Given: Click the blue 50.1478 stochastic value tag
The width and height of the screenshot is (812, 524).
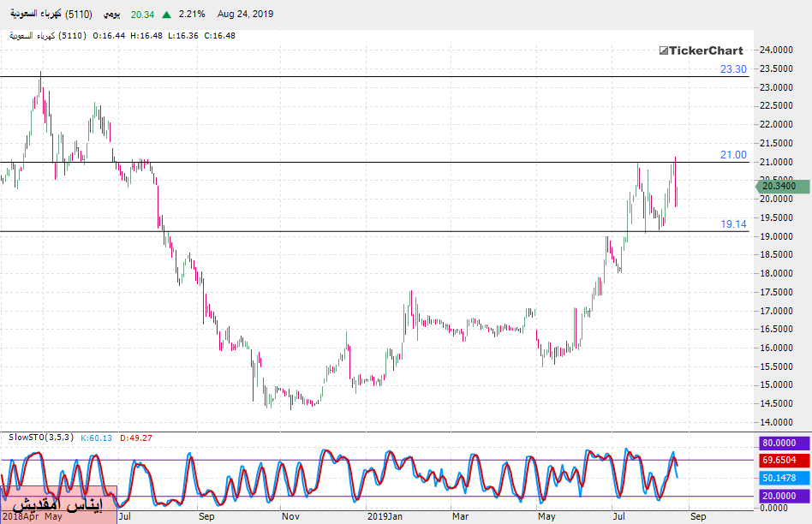Looking at the screenshot, I should 783,477.
